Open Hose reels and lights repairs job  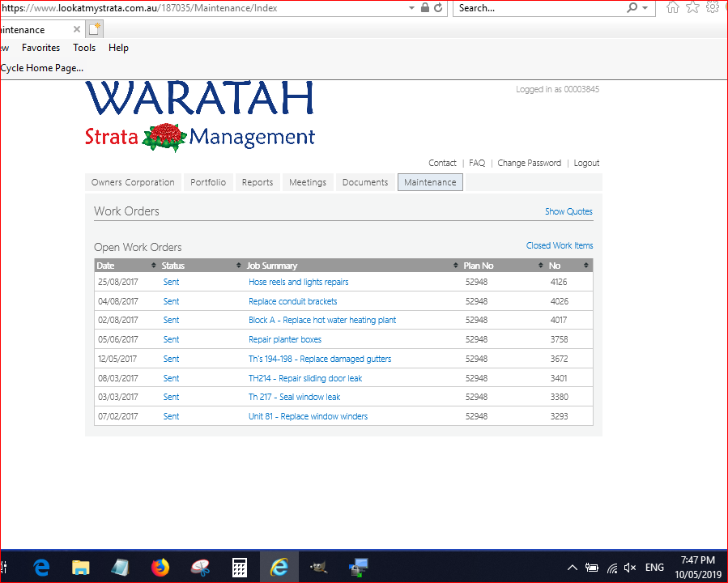click(299, 282)
